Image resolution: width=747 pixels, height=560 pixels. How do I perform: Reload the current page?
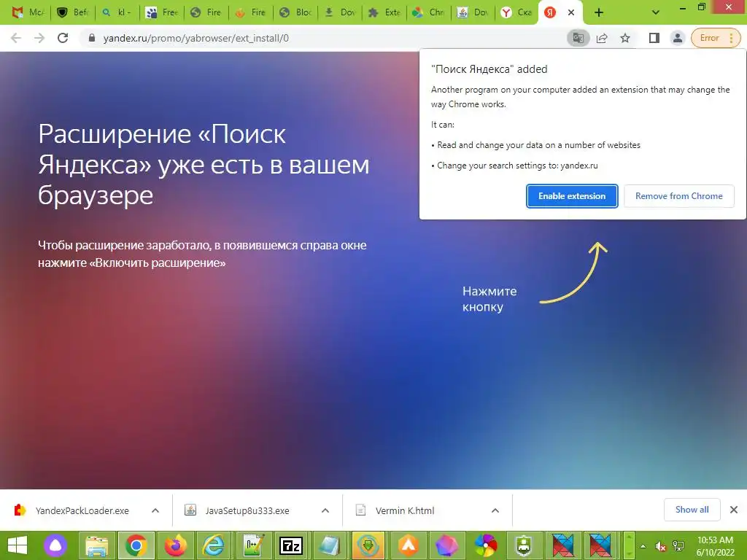[x=63, y=38]
